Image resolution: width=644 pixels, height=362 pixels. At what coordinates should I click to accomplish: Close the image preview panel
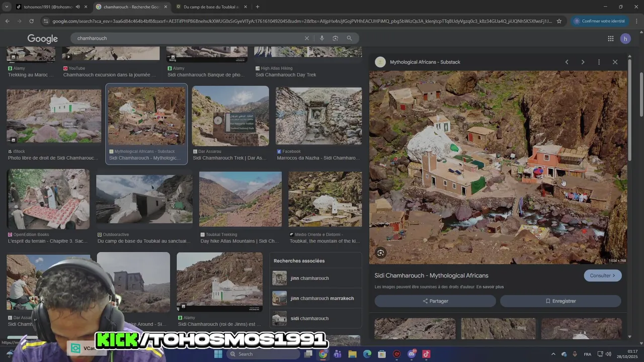(615, 62)
